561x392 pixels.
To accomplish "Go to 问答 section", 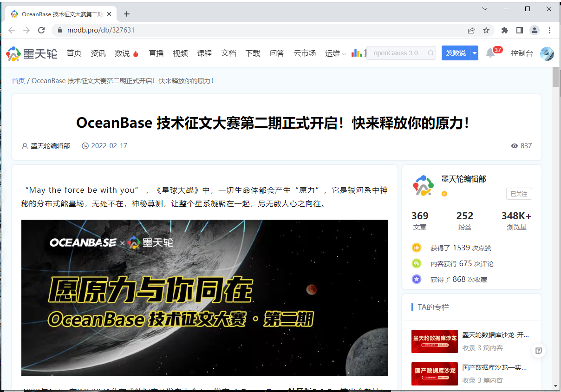I will click(x=277, y=53).
